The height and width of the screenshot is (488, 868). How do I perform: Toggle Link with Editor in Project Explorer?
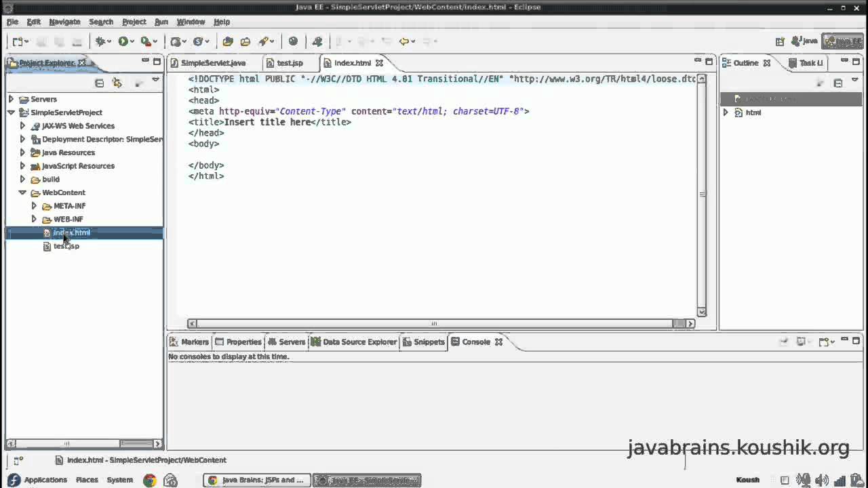117,83
